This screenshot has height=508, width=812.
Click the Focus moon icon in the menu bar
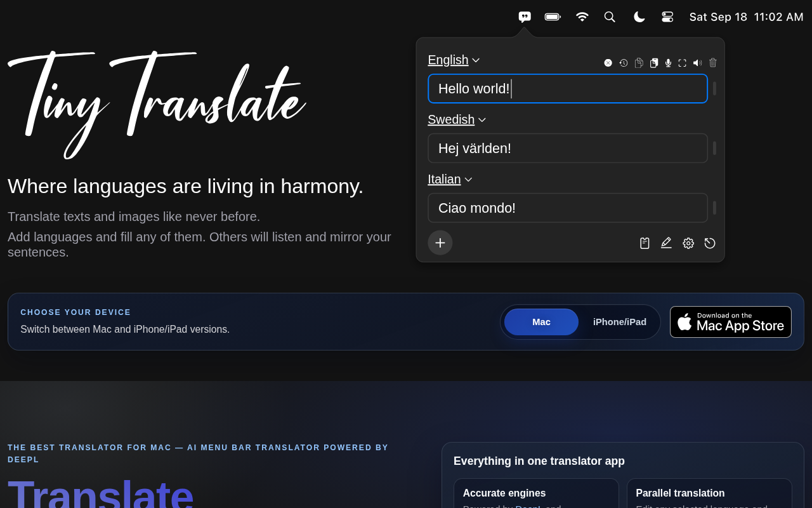pyautogui.click(x=639, y=17)
